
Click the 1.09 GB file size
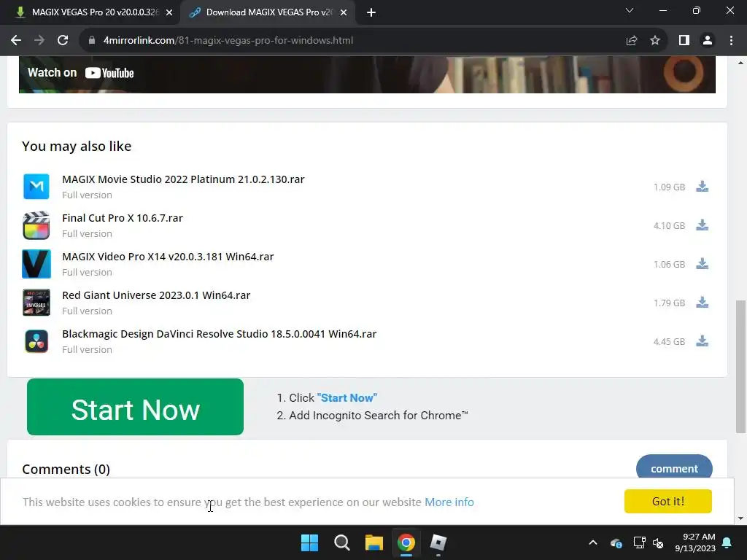point(669,187)
